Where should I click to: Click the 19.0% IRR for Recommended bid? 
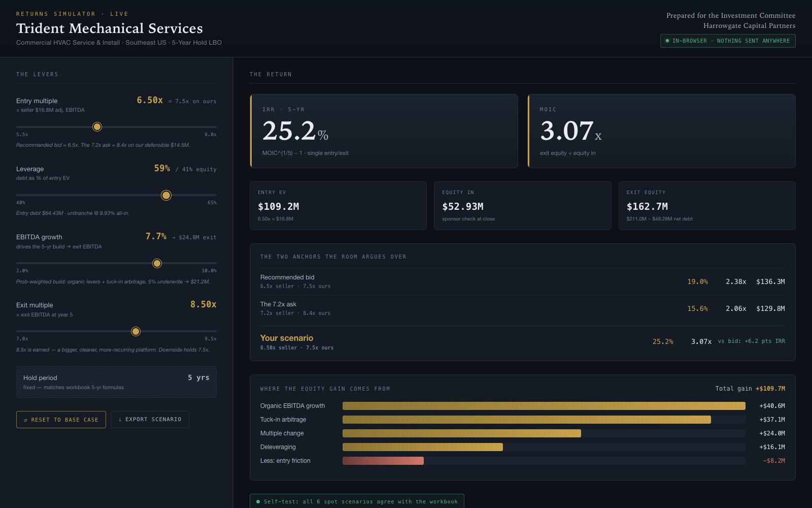pos(697,281)
